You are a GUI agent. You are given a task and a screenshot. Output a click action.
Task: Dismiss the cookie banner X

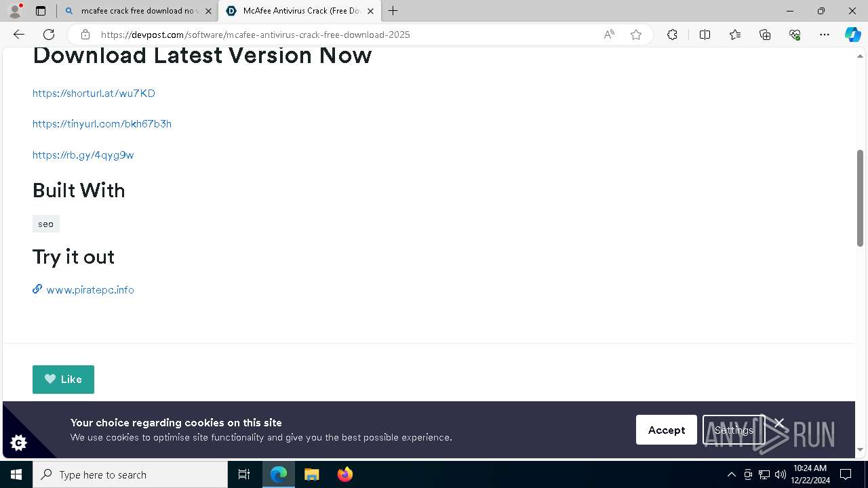(779, 423)
